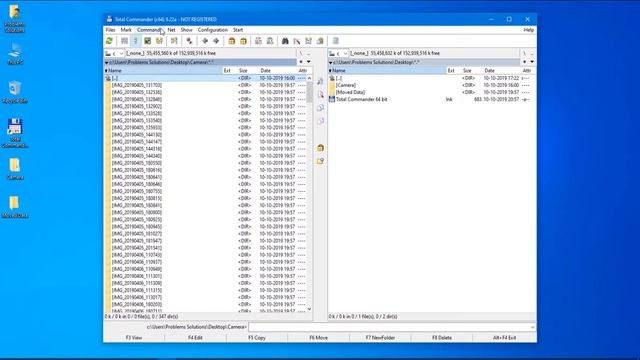Launch Notepad from the toolbar icon
Viewport: 640px width, 360px height.
336,41
